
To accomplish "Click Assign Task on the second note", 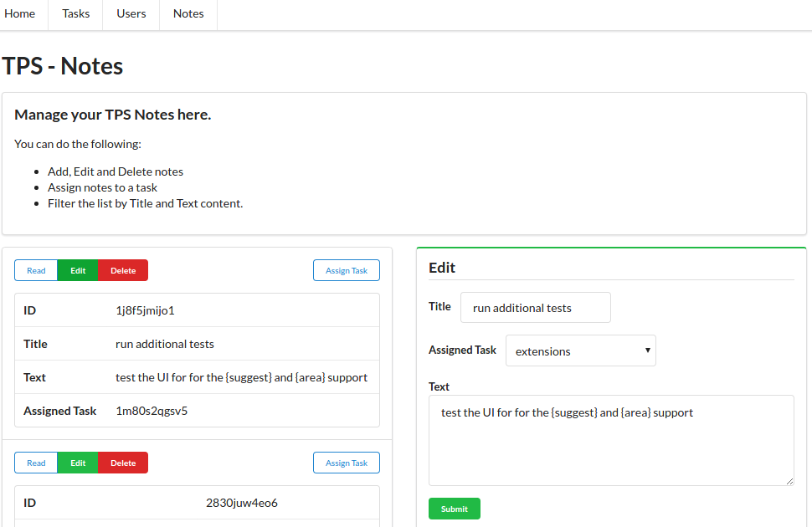I will (347, 463).
